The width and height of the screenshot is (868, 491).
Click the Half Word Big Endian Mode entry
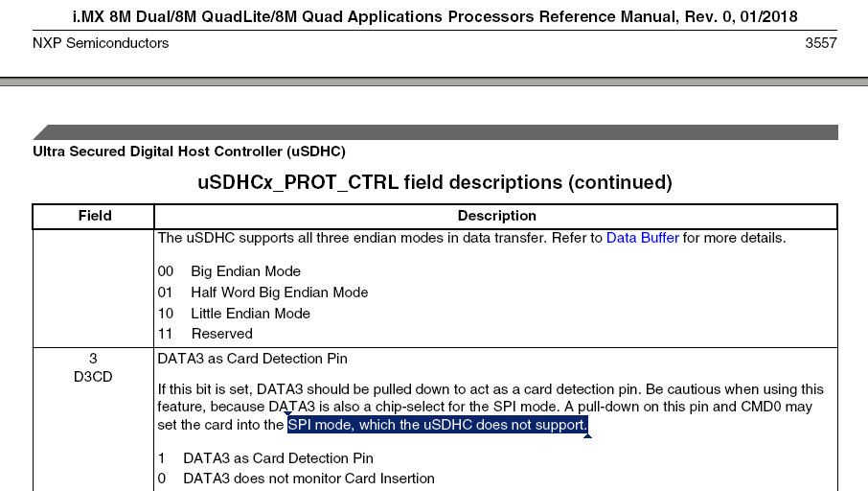point(279,292)
